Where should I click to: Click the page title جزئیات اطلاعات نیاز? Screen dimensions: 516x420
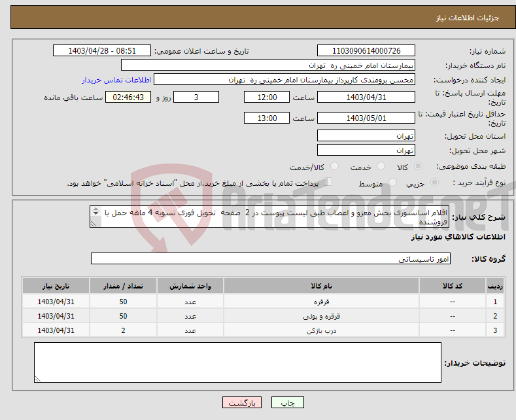click(x=468, y=18)
